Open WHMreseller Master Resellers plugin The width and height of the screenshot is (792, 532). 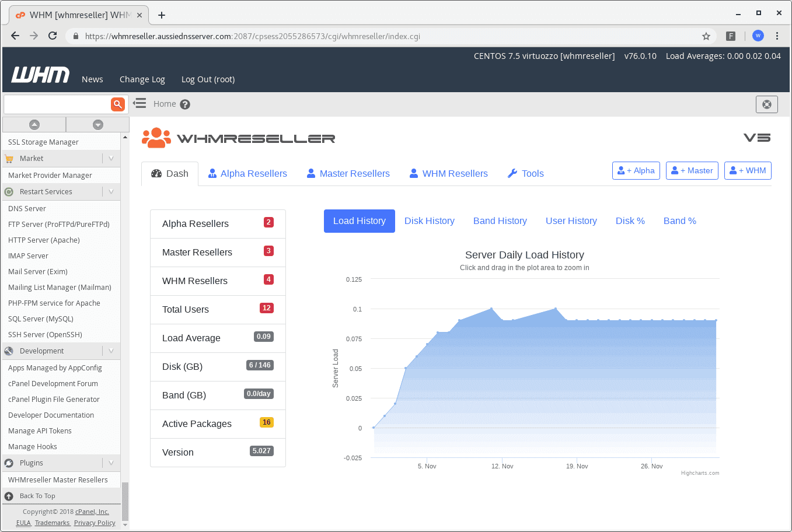coord(58,480)
